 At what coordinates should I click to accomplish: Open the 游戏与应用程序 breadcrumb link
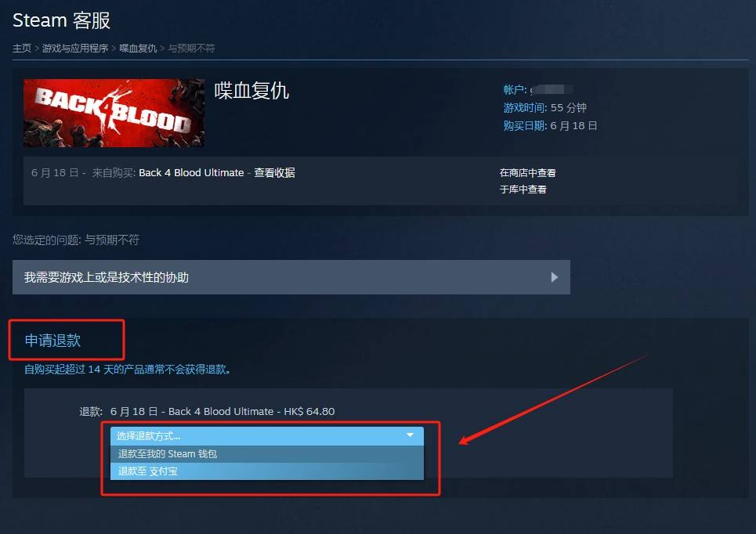pyautogui.click(x=75, y=49)
